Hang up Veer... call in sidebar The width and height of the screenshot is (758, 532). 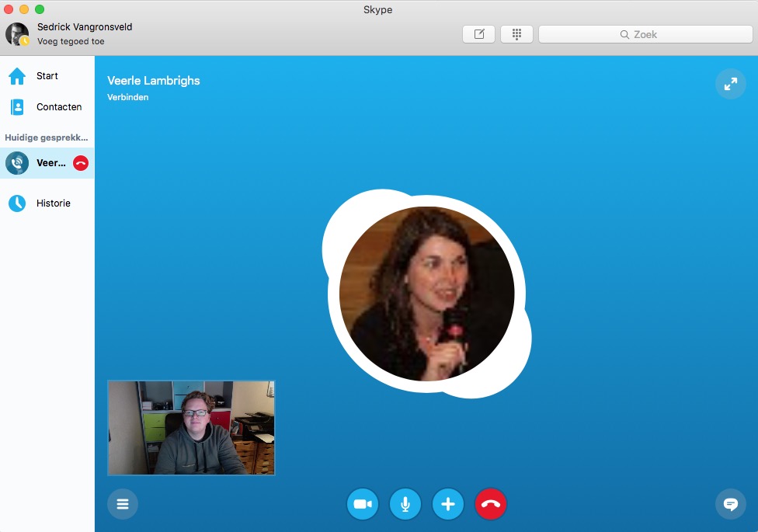81,163
